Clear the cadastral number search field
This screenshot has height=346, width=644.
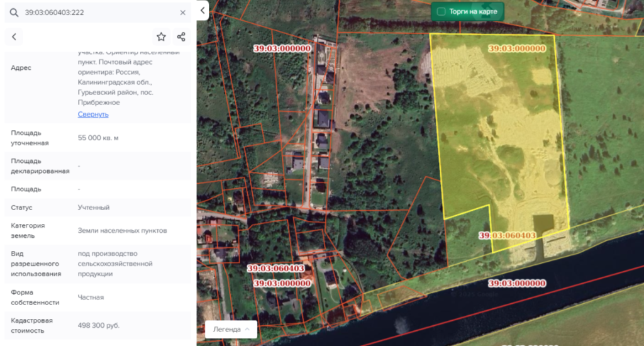coord(182,13)
